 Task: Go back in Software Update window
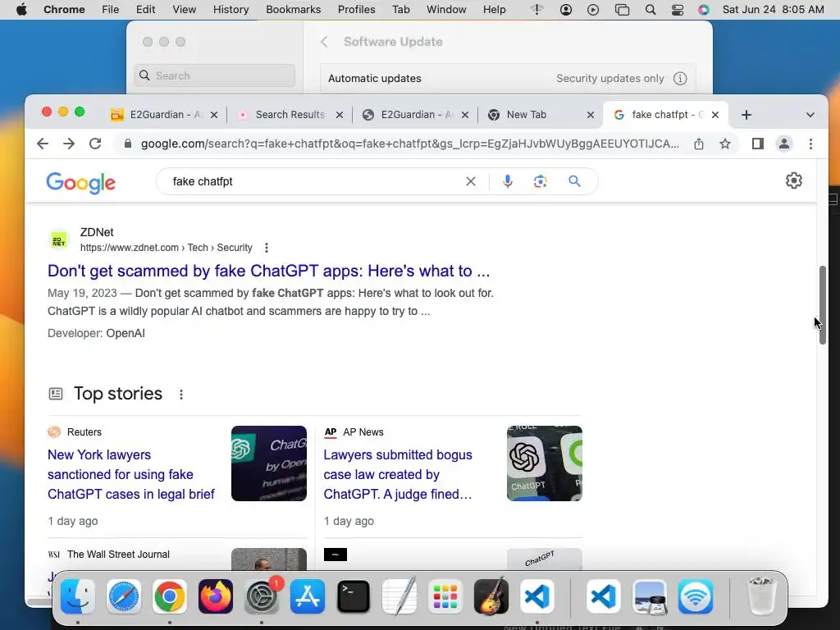click(x=324, y=42)
